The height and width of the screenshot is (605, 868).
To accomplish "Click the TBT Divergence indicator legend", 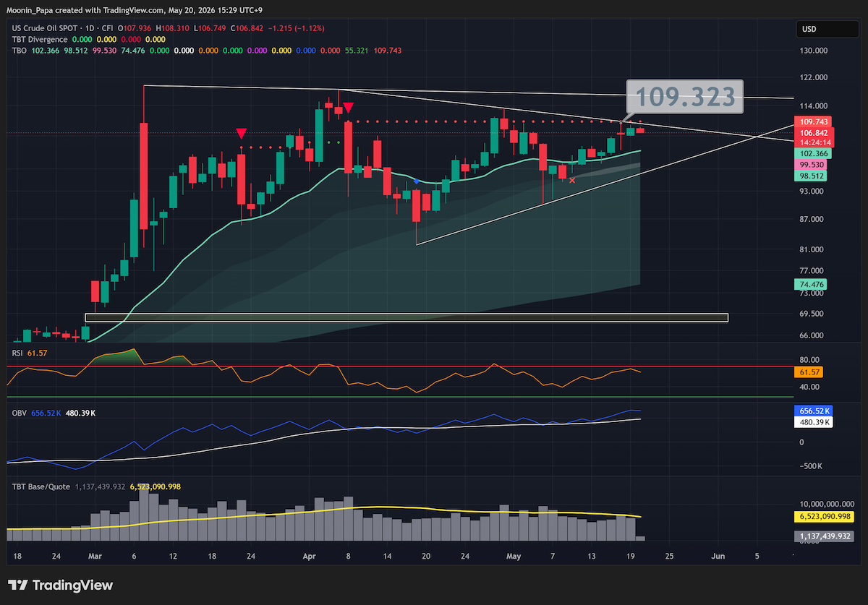I will click(x=40, y=39).
